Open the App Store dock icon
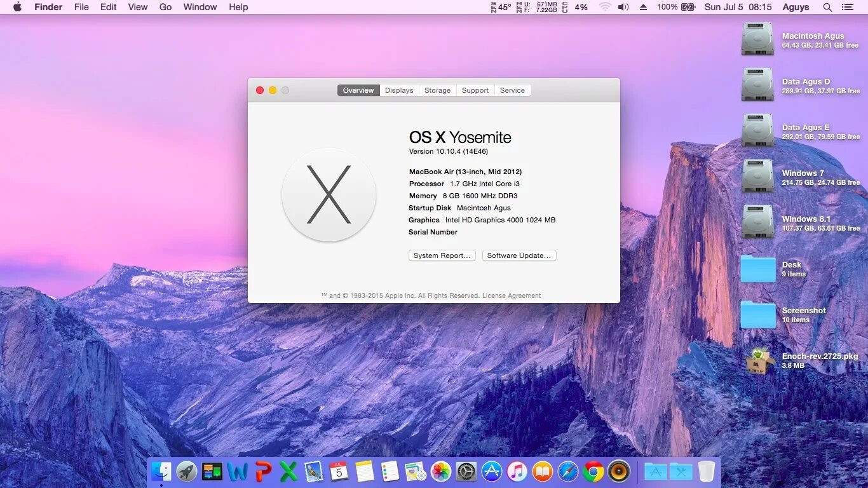The image size is (868, 488). pyautogui.click(x=492, y=471)
